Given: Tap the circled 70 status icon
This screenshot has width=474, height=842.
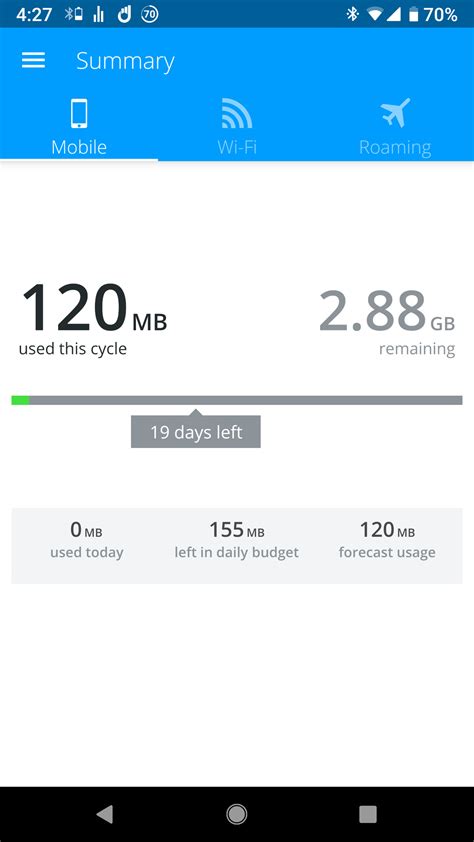Looking at the screenshot, I should (150, 14).
